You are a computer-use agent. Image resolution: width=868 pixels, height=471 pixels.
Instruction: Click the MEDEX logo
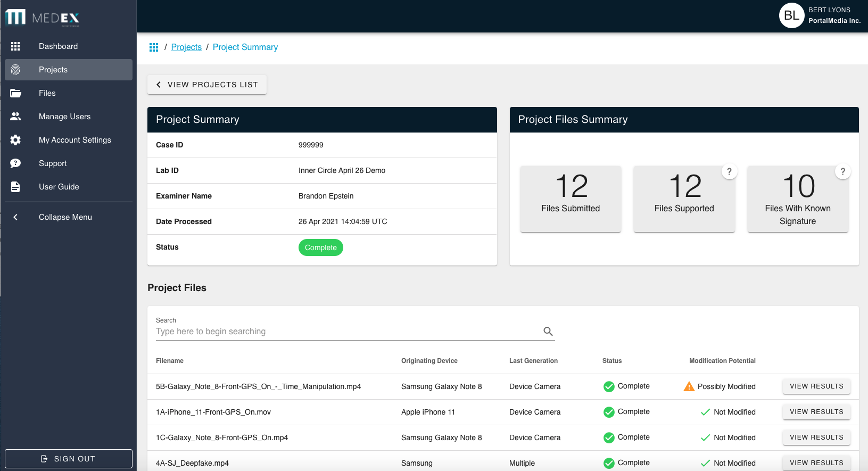[x=42, y=18]
